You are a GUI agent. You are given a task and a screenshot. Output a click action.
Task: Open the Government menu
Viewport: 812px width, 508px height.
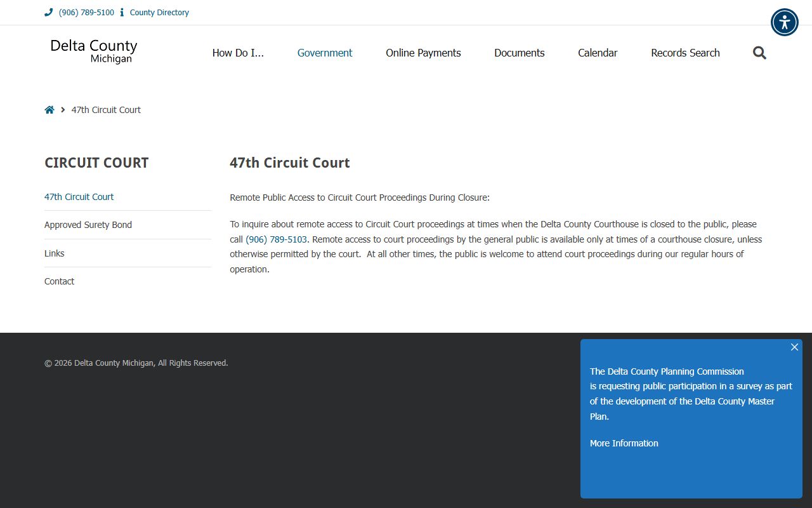pos(325,53)
